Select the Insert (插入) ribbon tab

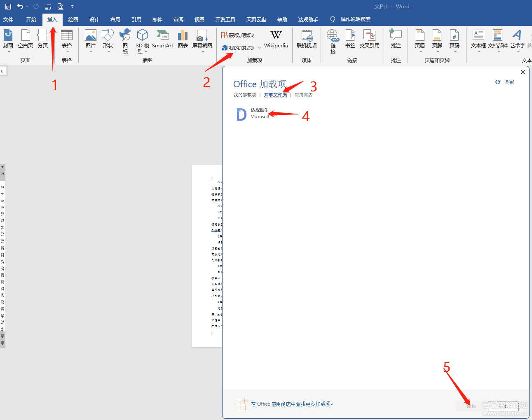[52, 20]
